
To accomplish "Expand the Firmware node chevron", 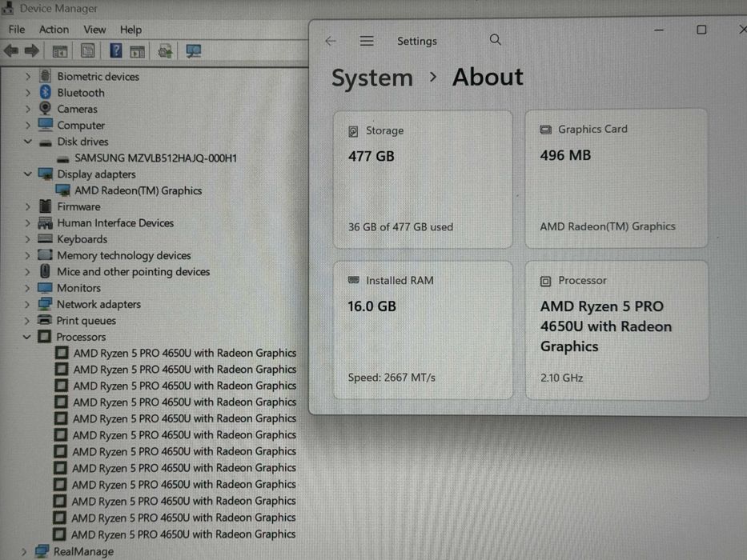I will point(27,206).
